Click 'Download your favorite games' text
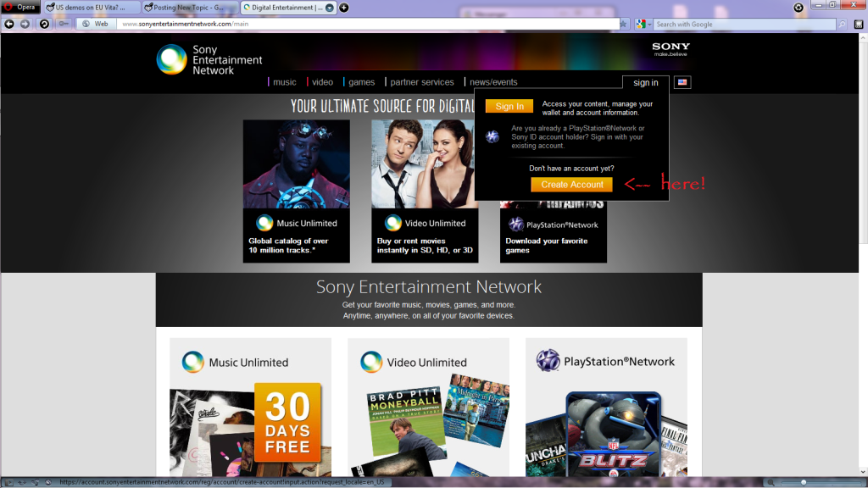This screenshot has width=868, height=488. pyautogui.click(x=547, y=246)
